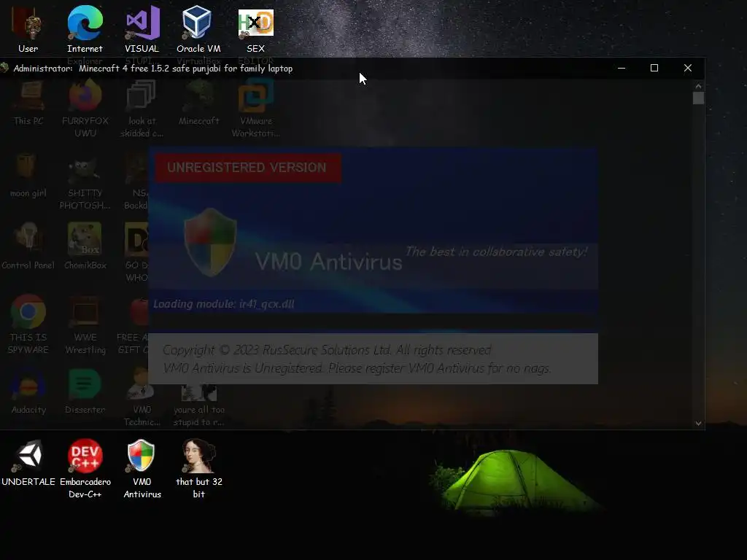Click the console window title text
The image size is (747, 560).
[x=153, y=68]
